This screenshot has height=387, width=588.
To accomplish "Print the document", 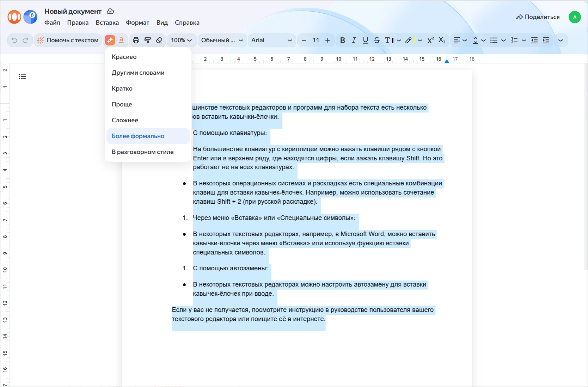I will (x=136, y=40).
